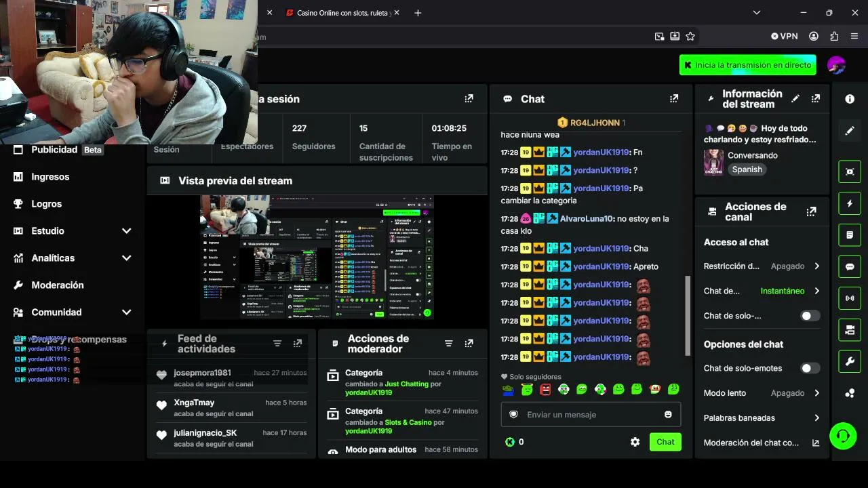
Task: Click the Conversando category thumbnail
Action: [x=713, y=163]
